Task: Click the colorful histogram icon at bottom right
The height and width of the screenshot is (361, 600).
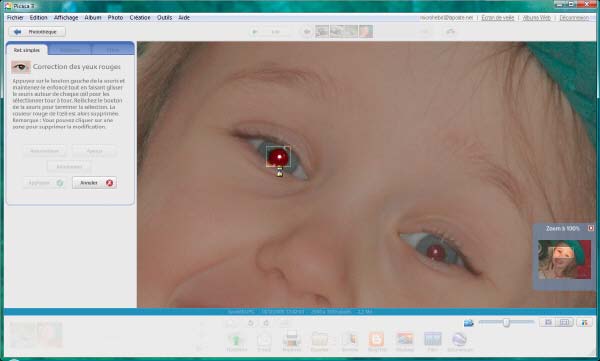Action: (x=584, y=323)
